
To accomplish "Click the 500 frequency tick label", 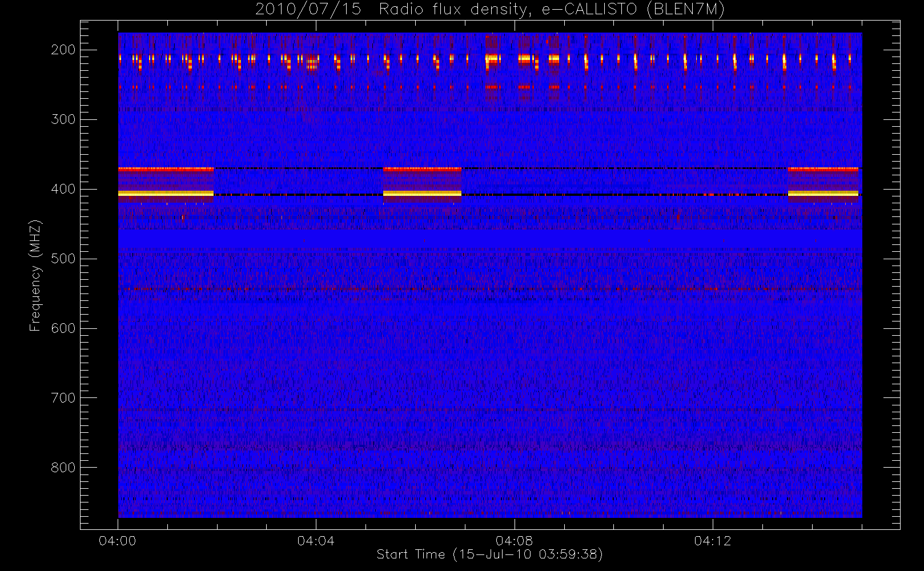I will (63, 259).
